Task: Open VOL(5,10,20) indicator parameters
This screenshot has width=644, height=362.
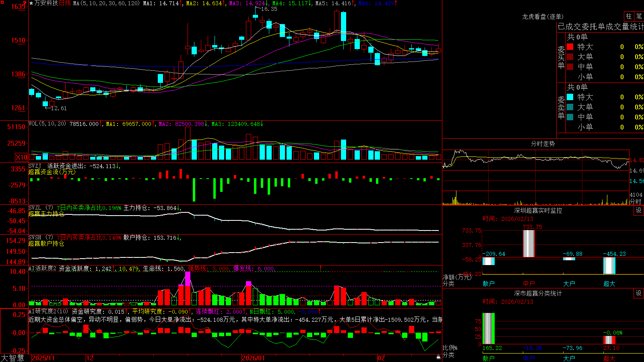Action: [x=47, y=124]
